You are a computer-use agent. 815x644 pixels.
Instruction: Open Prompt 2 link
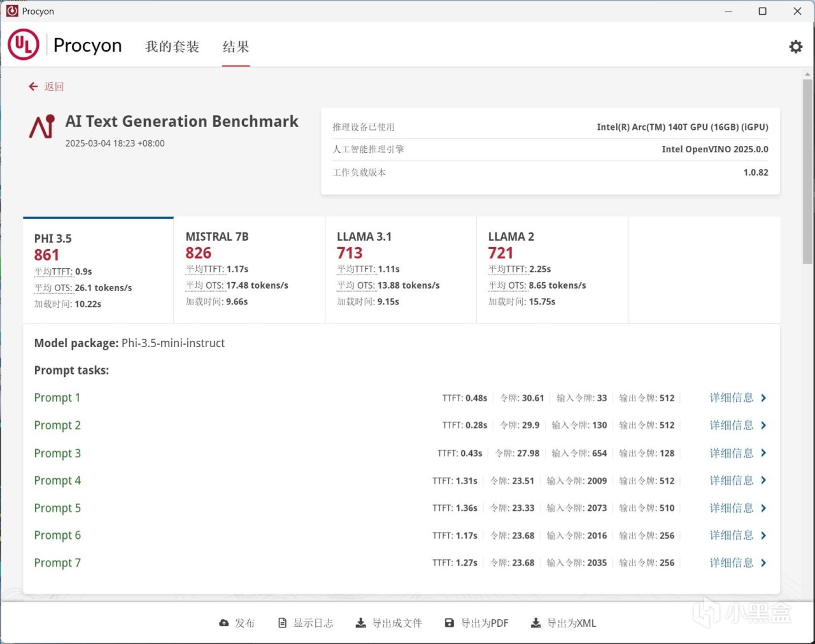(x=57, y=425)
